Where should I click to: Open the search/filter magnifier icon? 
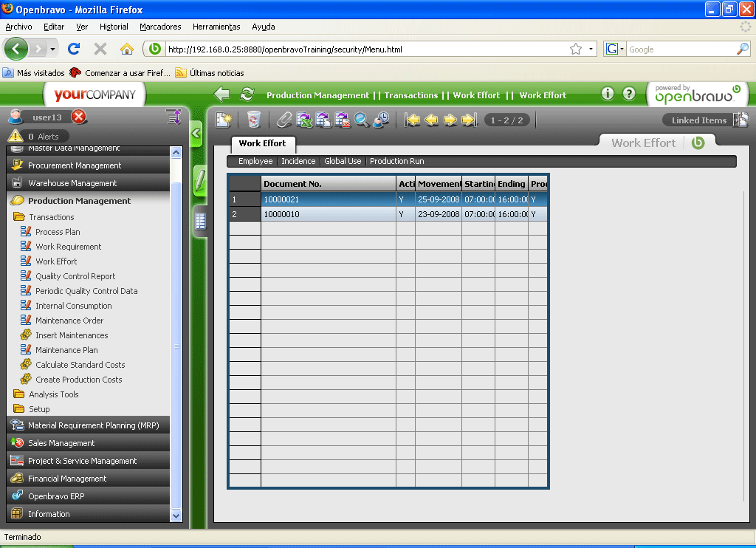[x=362, y=120]
